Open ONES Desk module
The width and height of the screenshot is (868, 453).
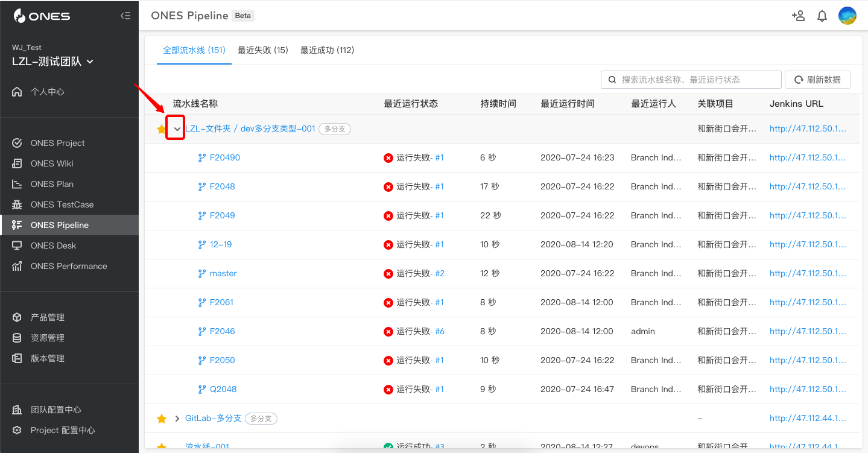(69, 246)
